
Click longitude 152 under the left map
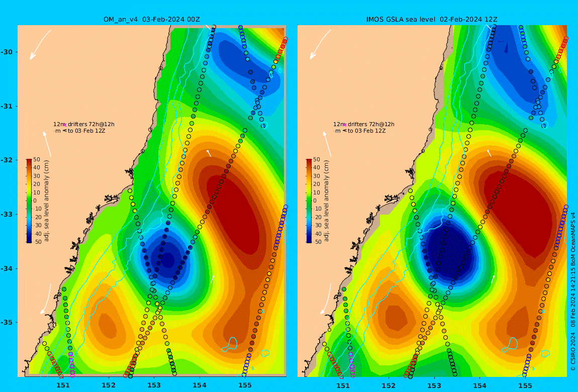pyautogui.click(x=109, y=385)
